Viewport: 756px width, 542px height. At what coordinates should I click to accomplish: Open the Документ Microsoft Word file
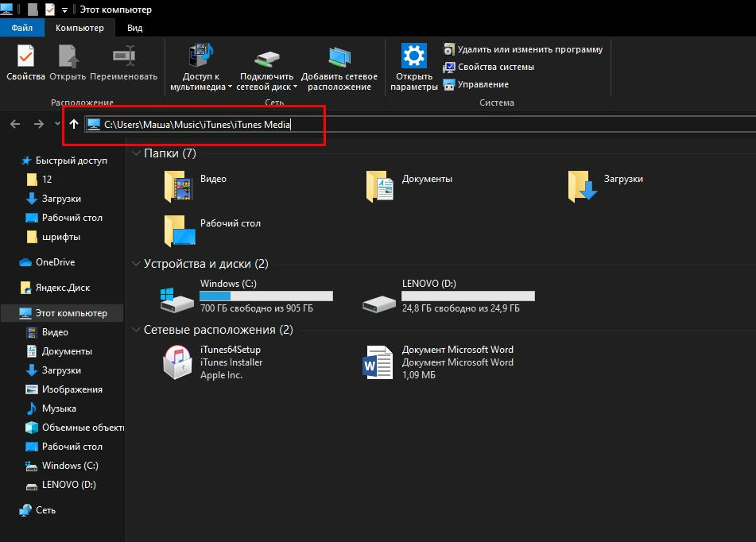coord(378,362)
